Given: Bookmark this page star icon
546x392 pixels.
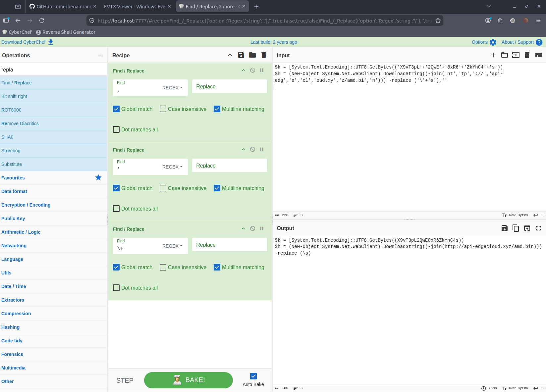Looking at the screenshot, I should pos(438,21).
